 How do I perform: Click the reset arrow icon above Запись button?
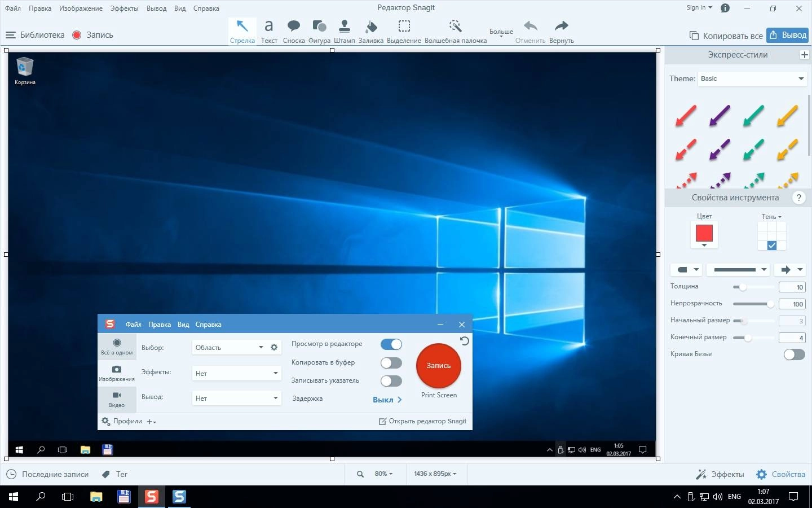pyautogui.click(x=464, y=341)
